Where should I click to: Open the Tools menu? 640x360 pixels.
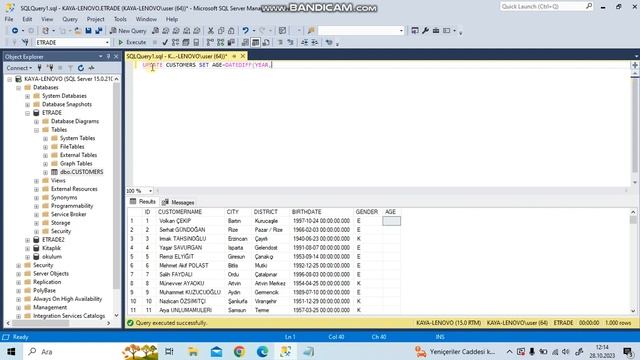click(120, 19)
